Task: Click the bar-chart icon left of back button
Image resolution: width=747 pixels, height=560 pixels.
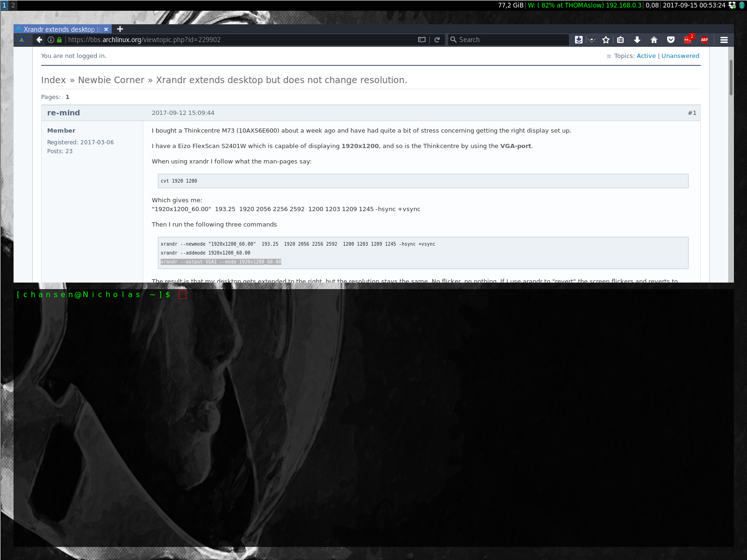Action: 22,40
